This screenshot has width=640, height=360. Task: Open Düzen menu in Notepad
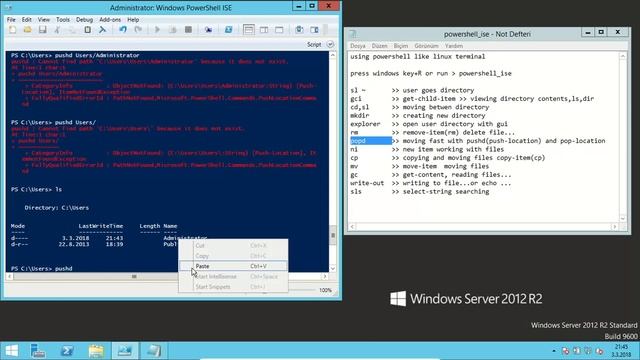click(x=379, y=46)
